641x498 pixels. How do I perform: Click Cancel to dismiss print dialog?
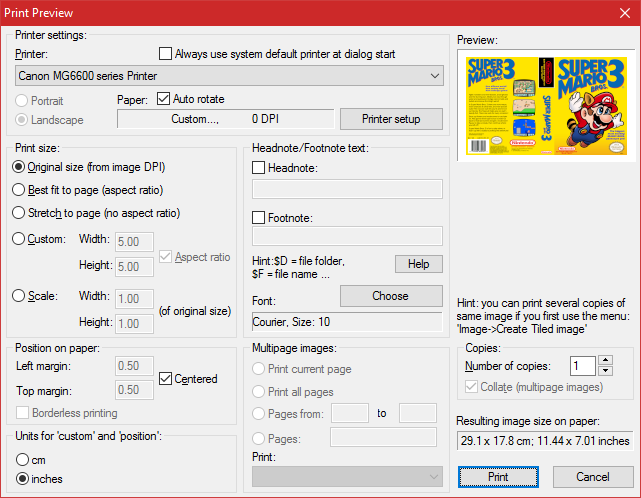pos(593,477)
